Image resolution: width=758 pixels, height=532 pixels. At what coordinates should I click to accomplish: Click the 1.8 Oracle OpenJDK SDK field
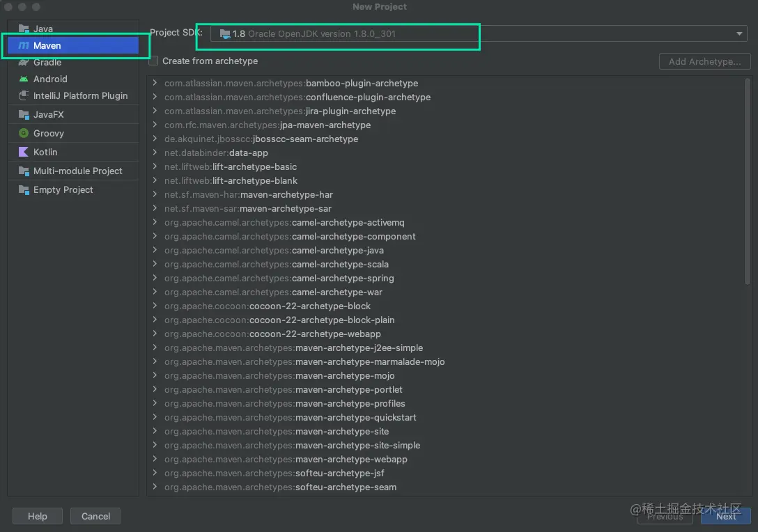point(479,34)
